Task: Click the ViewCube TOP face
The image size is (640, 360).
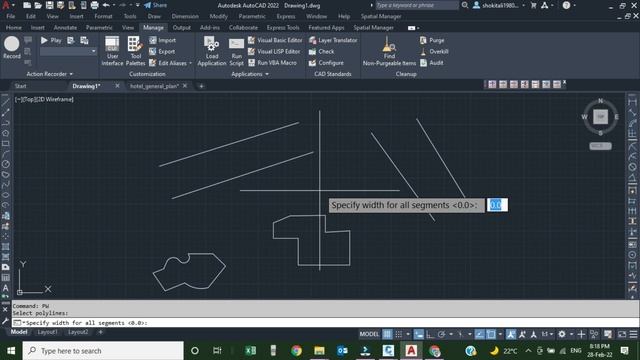Action: [x=600, y=117]
